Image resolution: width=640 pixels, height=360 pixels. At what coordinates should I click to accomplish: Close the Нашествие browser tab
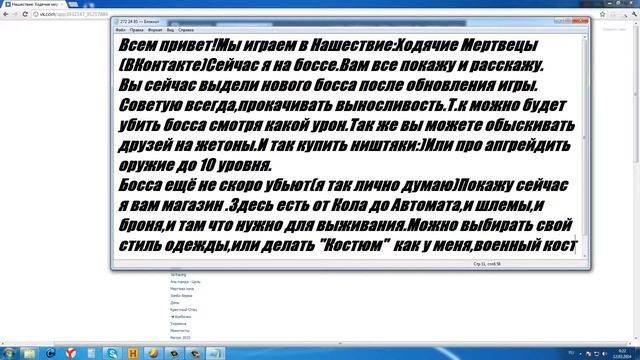click(x=62, y=4)
